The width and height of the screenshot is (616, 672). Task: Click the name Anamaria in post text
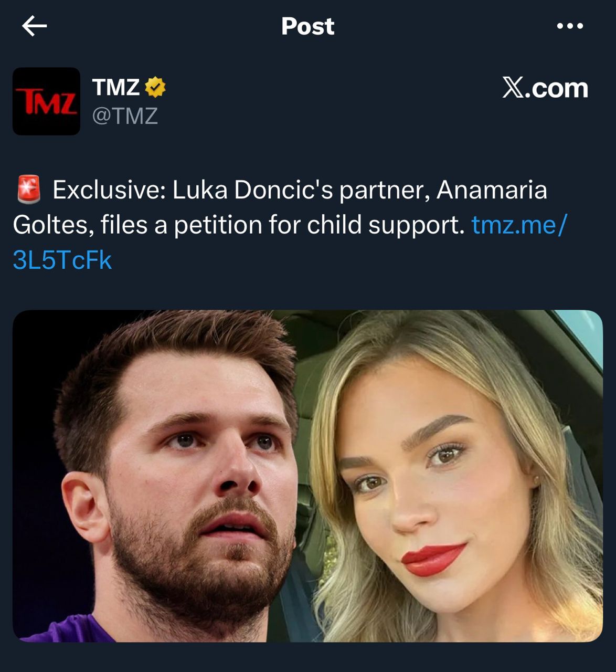[492, 190]
